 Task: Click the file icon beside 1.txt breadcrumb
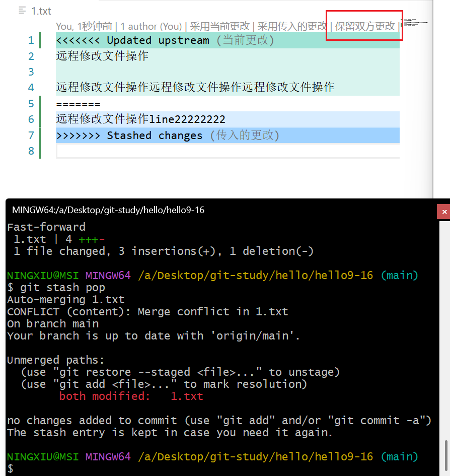(x=22, y=11)
